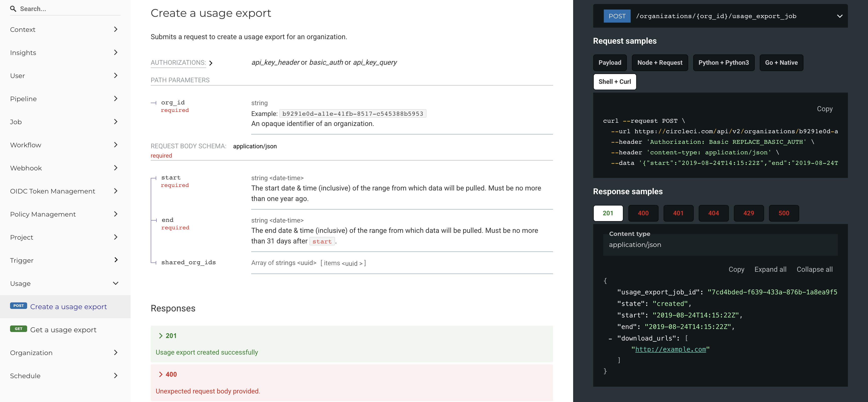The image size is (868, 402).
Task: Click the GET badge beside Get a usage export
Action: [x=18, y=329]
